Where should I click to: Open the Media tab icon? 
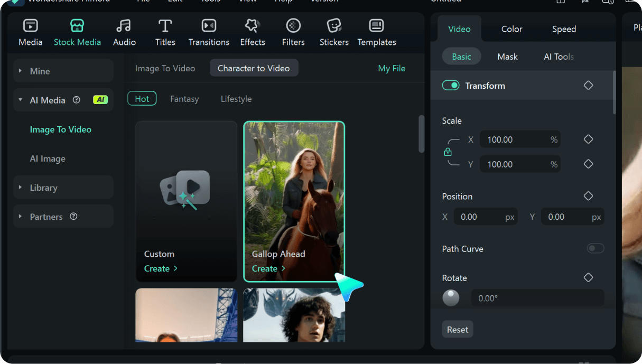pos(31,25)
